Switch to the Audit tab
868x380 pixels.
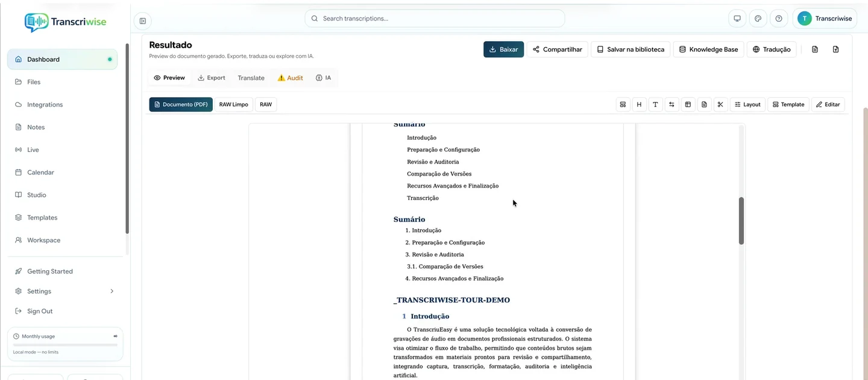(x=291, y=78)
